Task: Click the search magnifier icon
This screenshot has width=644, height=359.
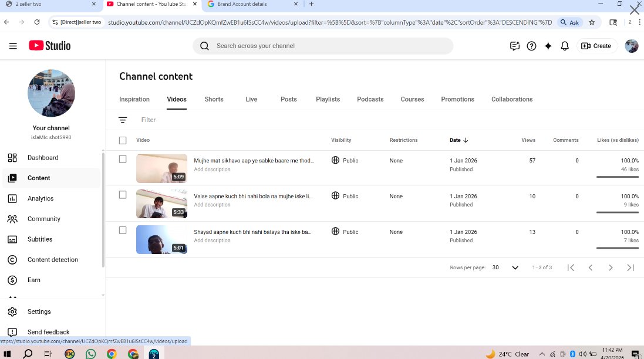Action: tap(204, 46)
